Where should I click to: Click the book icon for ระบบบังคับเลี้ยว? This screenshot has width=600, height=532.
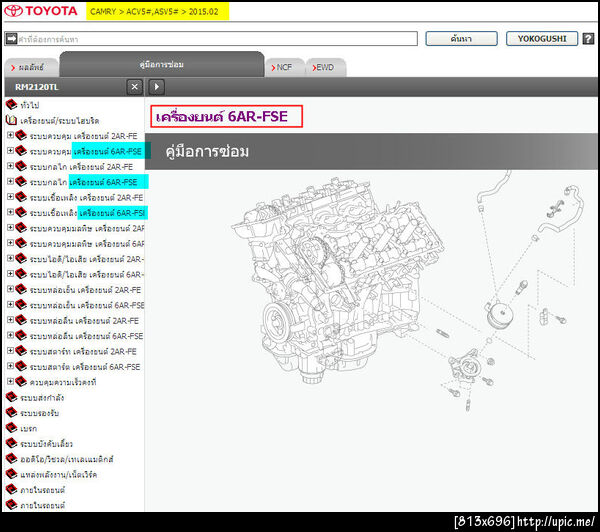[x=11, y=443]
